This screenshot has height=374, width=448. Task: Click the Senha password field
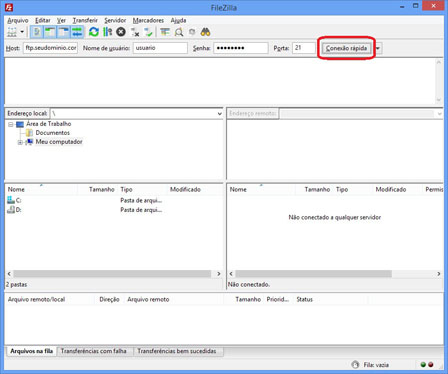pyautogui.click(x=241, y=48)
